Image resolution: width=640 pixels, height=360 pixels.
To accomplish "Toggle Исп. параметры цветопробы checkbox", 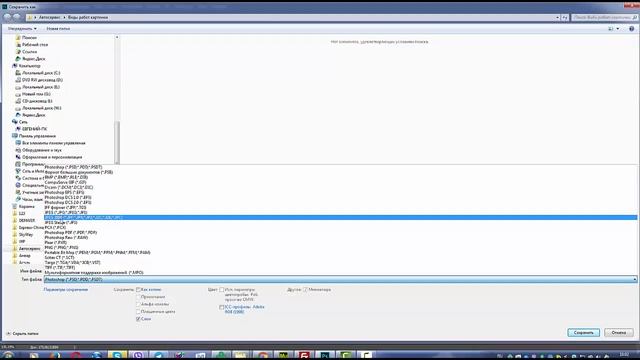I will (222, 290).
